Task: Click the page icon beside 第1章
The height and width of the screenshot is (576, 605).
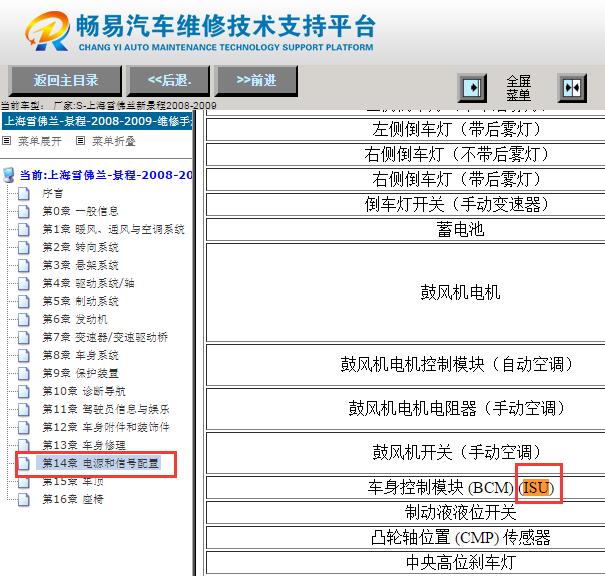Action: [x=24, y=229]
